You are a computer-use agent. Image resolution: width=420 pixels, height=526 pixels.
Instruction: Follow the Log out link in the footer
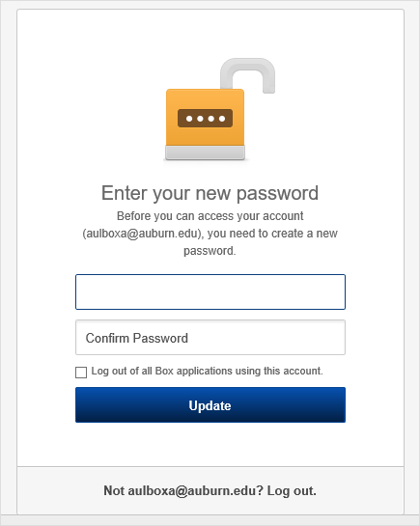[292, 490]
